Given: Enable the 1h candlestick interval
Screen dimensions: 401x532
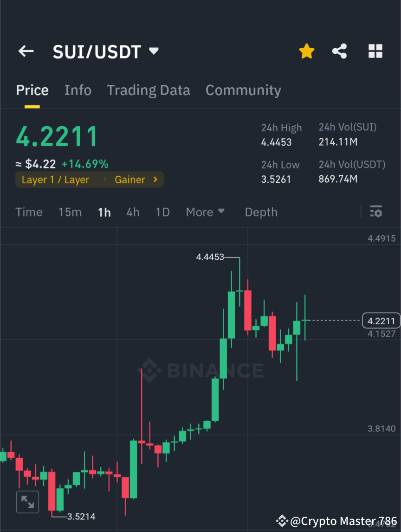Looking at the screenshot, I should [x=104, y=212].
